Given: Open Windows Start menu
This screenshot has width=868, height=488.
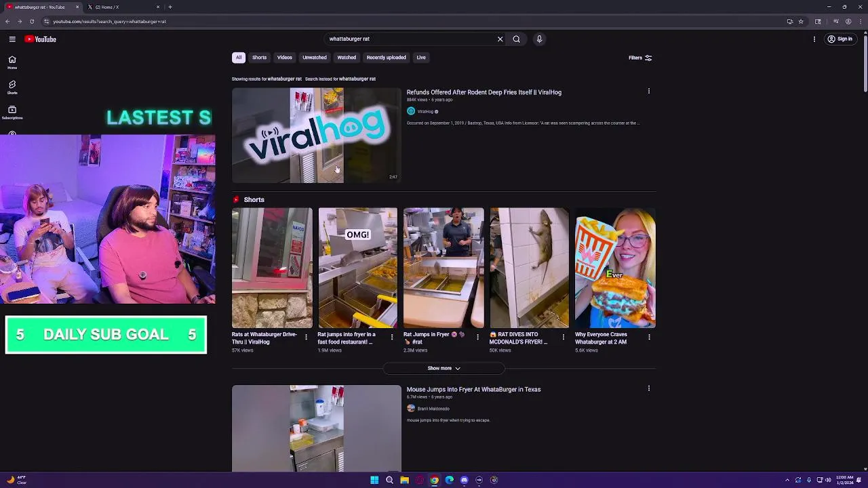Looking at the screenshot, I should point(374,480).
